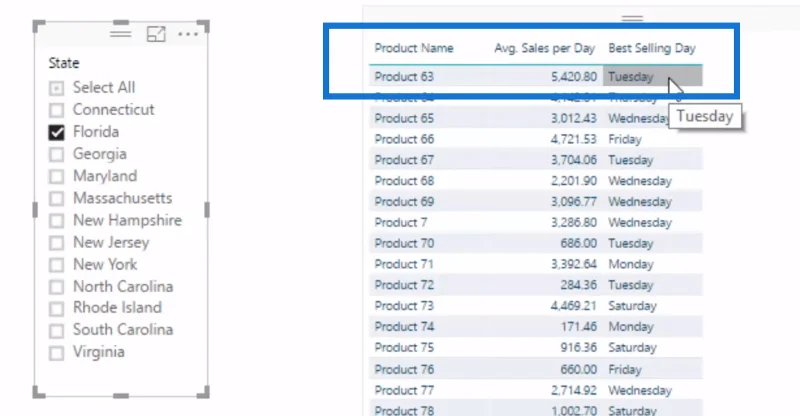Click the bottom-middle handle of State slicer
The width and height of the screenshot is (800, 416).
(x=121, y=395)
